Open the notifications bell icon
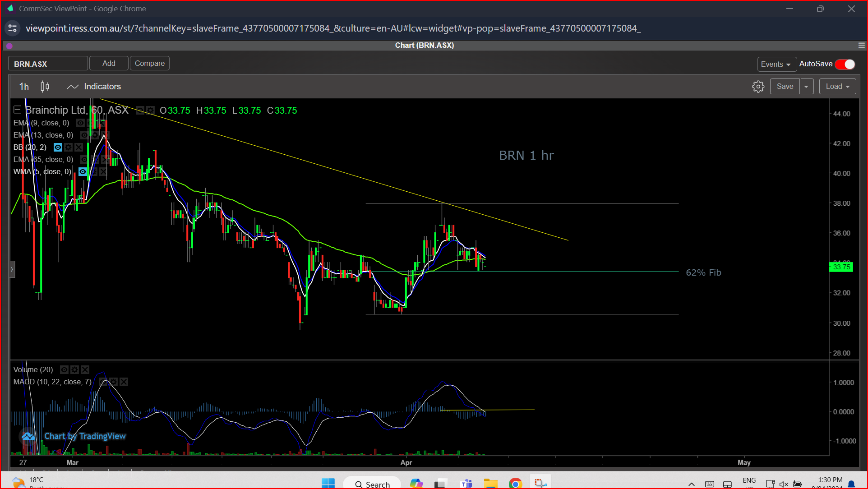 [851, 484]
